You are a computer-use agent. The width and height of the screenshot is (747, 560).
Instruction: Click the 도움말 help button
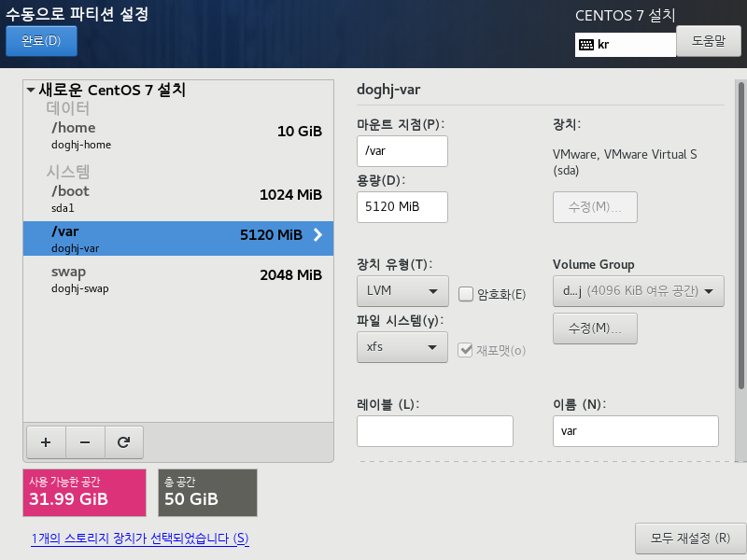tap(709, 41)
